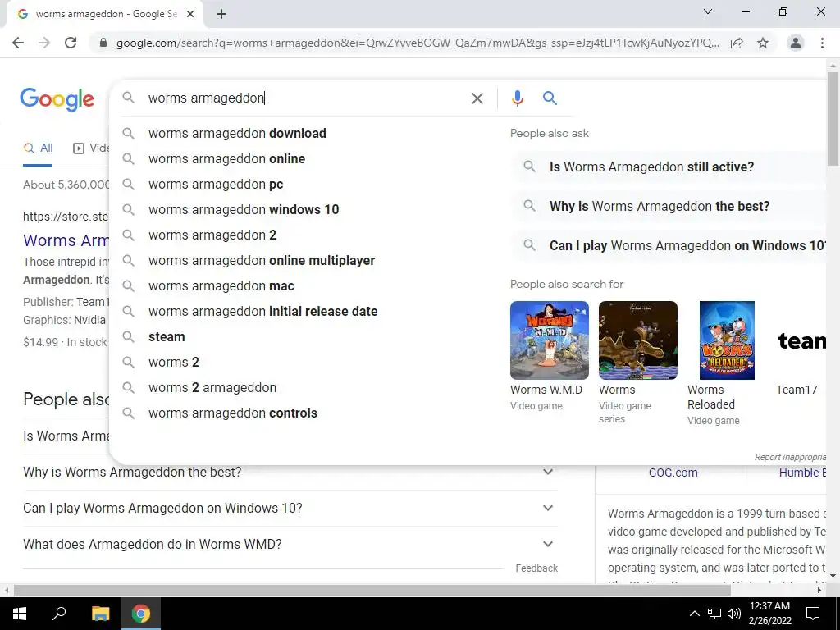Click Report inappropriate predictions link
840x630 pixels.
point(790,457)
